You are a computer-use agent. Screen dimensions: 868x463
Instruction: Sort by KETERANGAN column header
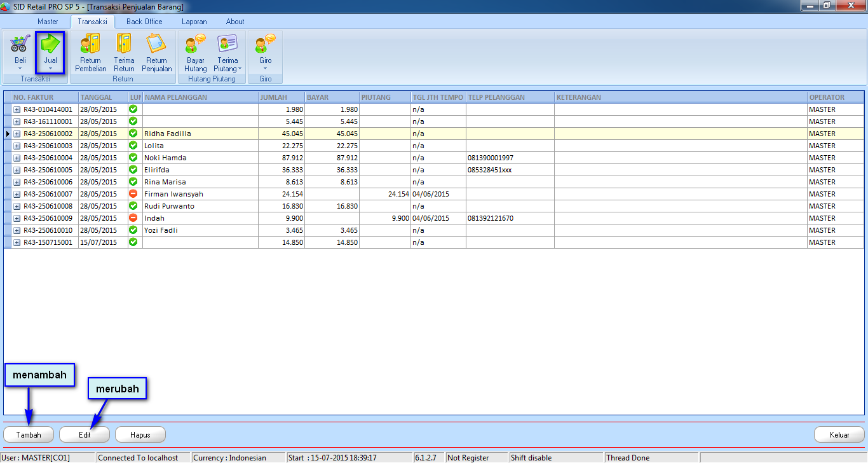pyautogui.click(x=681, y=97)
